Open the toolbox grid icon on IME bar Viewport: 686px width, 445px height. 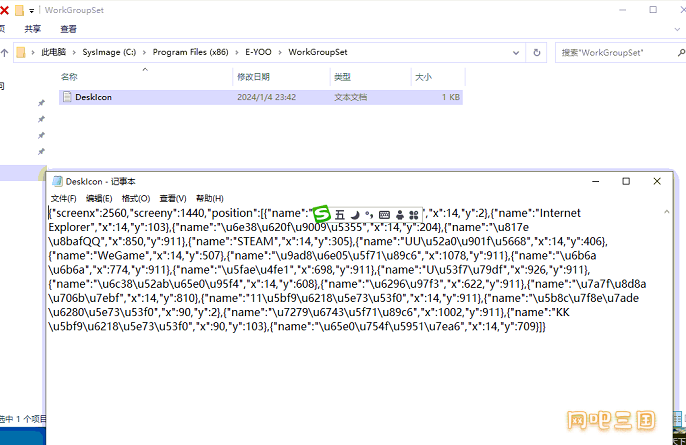[413, 215]
